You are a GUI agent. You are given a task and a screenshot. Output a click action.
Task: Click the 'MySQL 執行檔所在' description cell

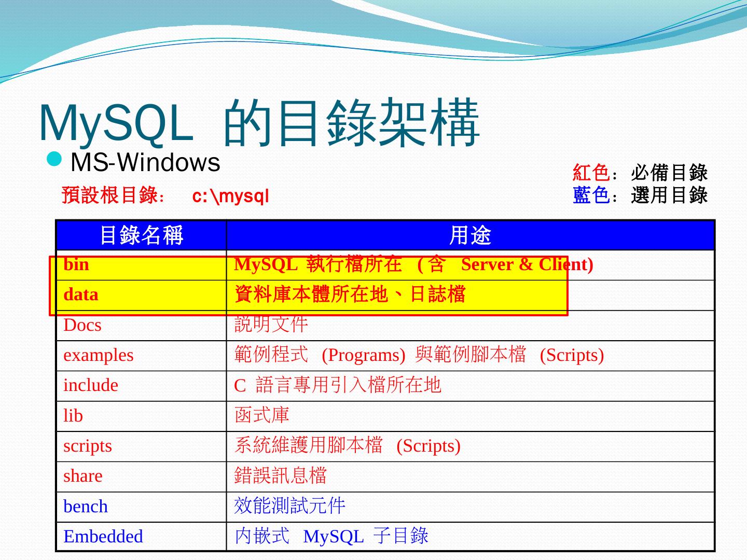pos(471,265)
